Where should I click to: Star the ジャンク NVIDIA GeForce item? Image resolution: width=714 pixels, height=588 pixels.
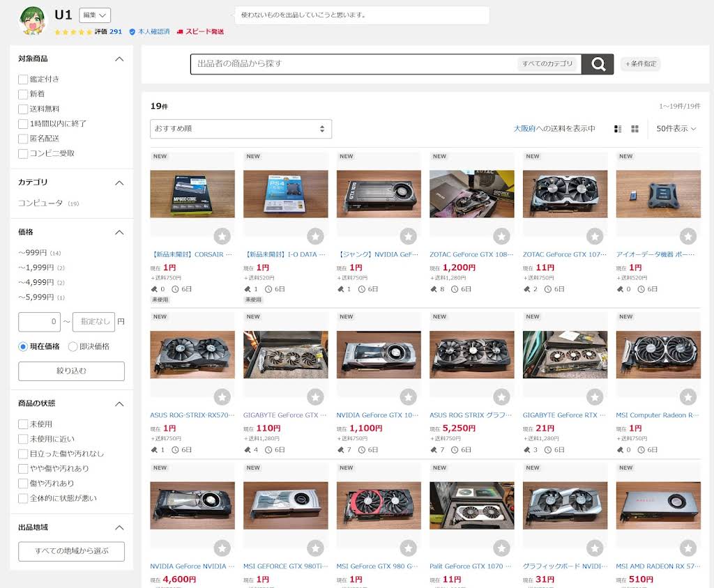[409, 236]
